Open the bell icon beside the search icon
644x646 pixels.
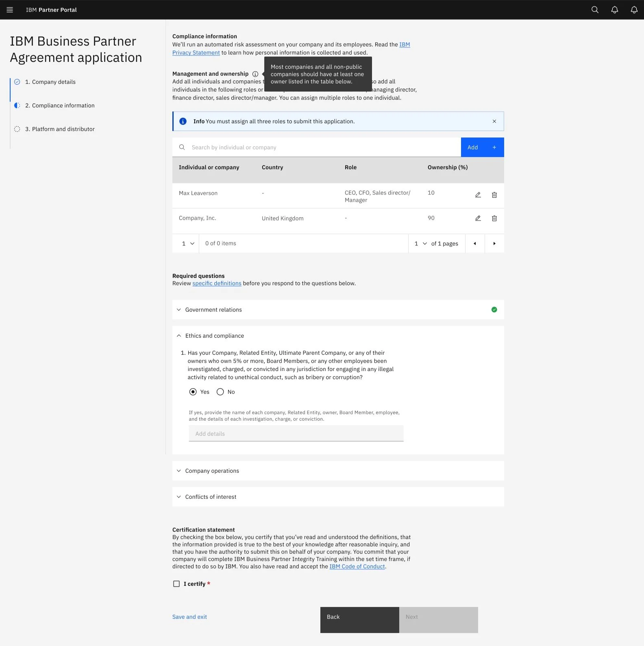click(614, 10)
